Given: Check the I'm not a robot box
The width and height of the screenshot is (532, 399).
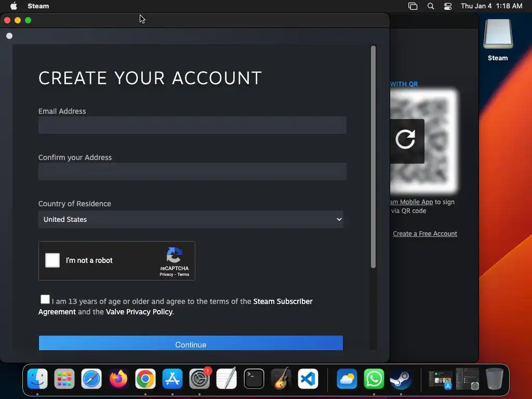Looking at the screenshot, I should [x=52, y=260].
